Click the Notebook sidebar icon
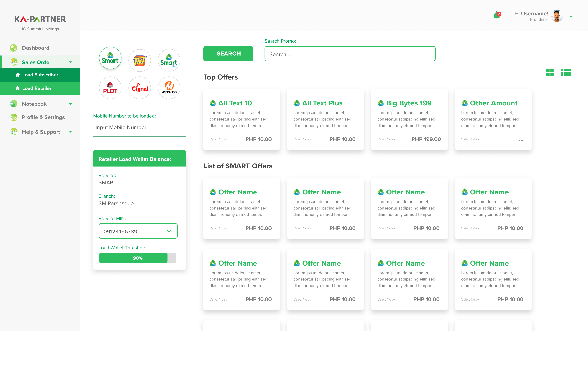588x368 pixels. click(14, 104)
